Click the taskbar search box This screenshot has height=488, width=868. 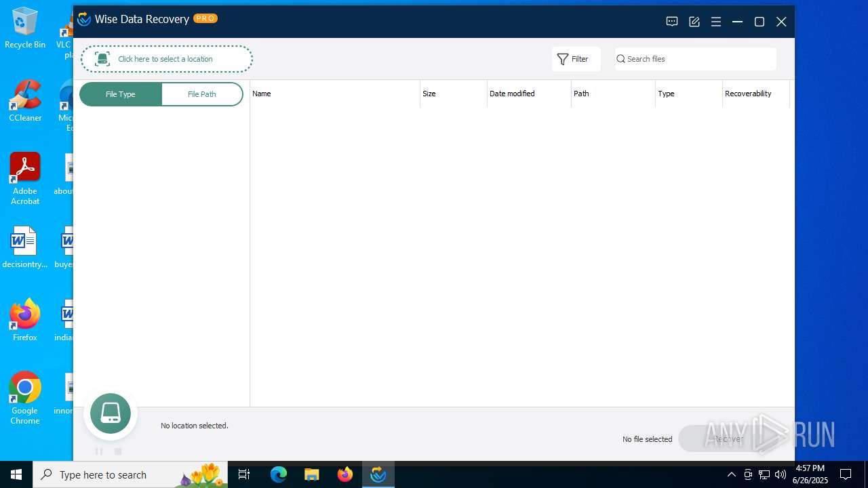130,474
